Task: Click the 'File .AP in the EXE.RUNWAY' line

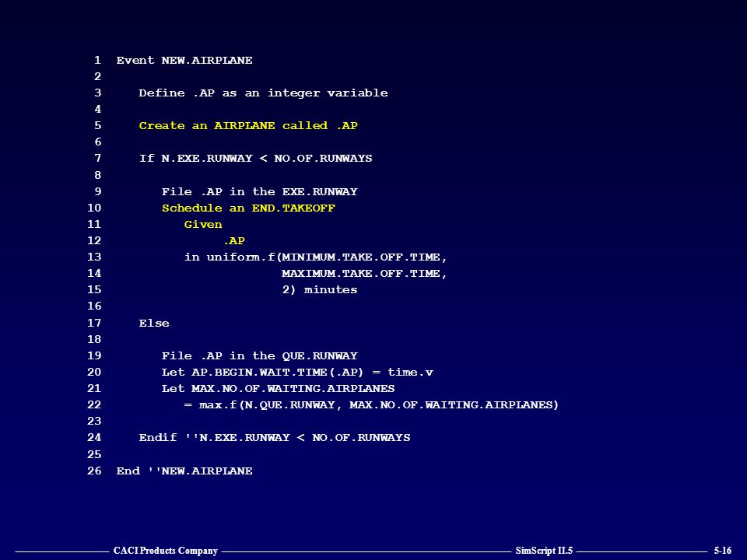Action: click(x=260, y=191)
